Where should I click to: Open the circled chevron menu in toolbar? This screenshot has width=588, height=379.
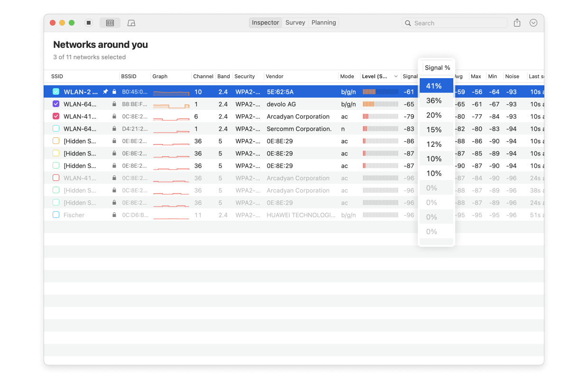[x=533, y=23]
